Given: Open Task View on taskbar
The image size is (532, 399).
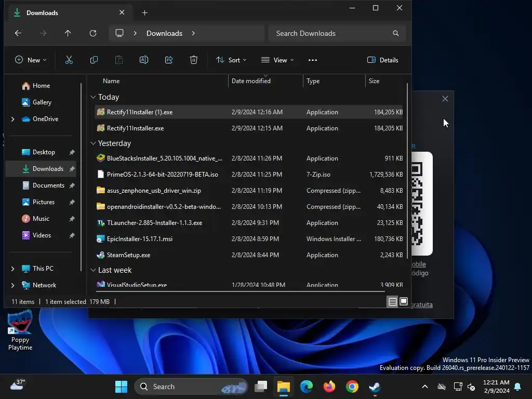Looking at the screenshot, I should [261, 387].
